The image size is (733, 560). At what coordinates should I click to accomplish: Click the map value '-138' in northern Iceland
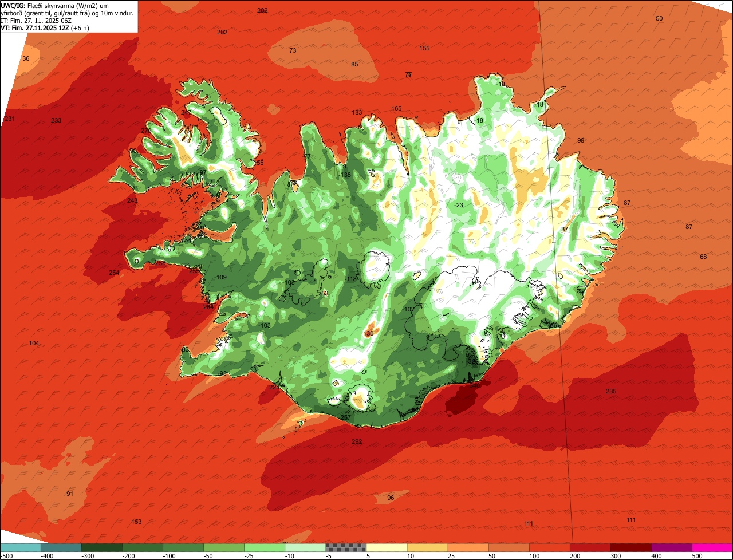(x=345, y=175)
